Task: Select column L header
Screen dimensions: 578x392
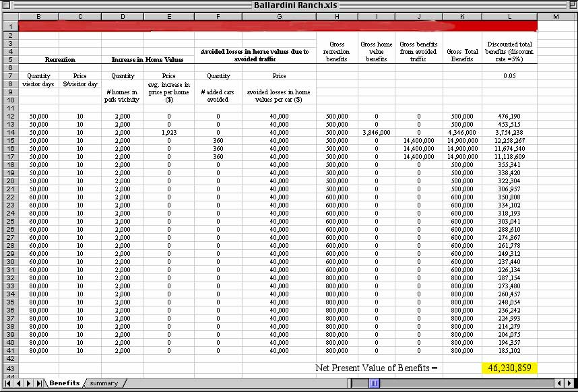Action: 509,16
